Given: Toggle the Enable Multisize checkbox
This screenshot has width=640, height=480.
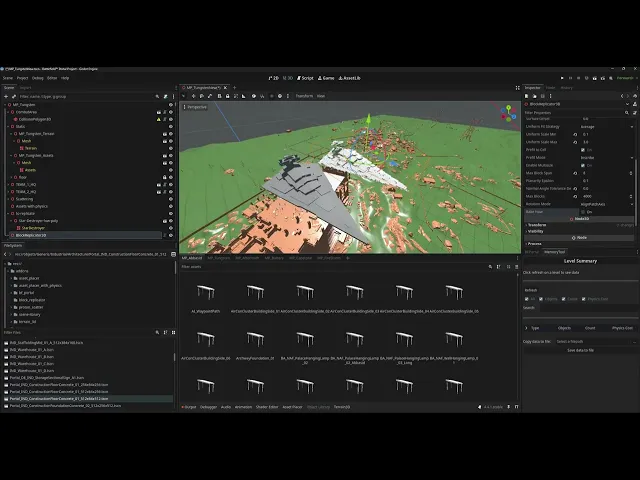Looking at the screenshot, I should click(583, 165).
